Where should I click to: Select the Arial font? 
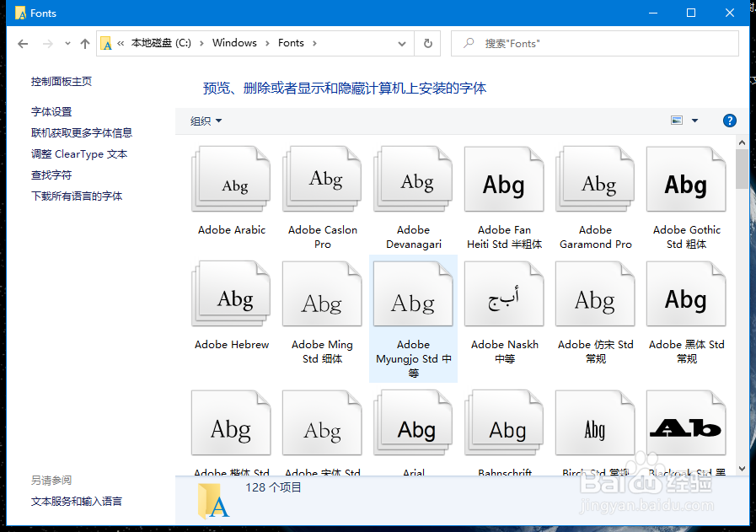(413, 422)
